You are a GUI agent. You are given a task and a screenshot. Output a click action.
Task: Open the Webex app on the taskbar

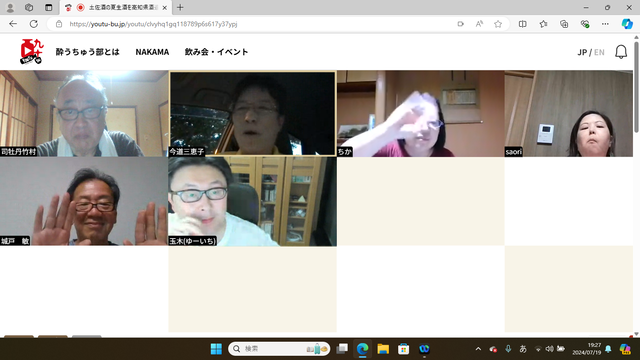coord(424,349)
